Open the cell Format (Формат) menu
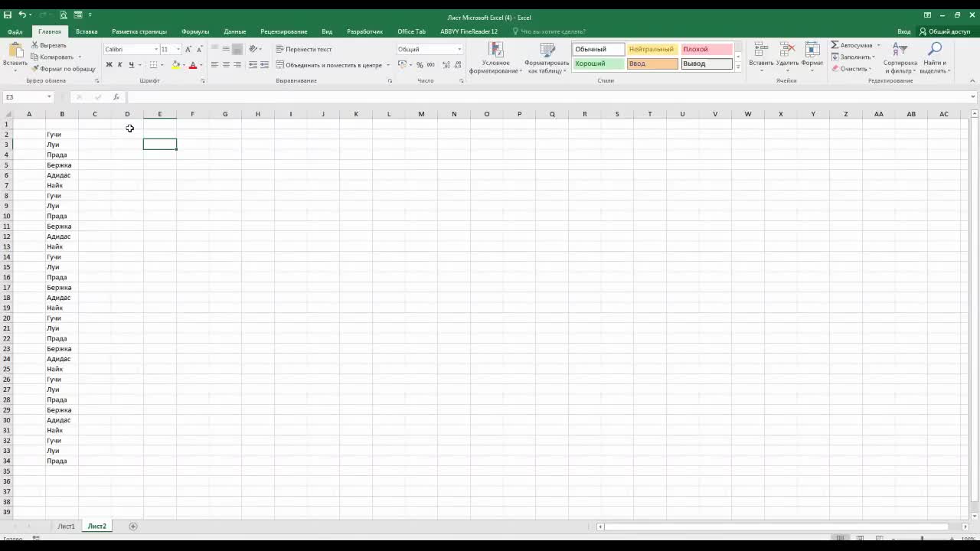Viewport: 980px width, 551px height. coord(812,57)
